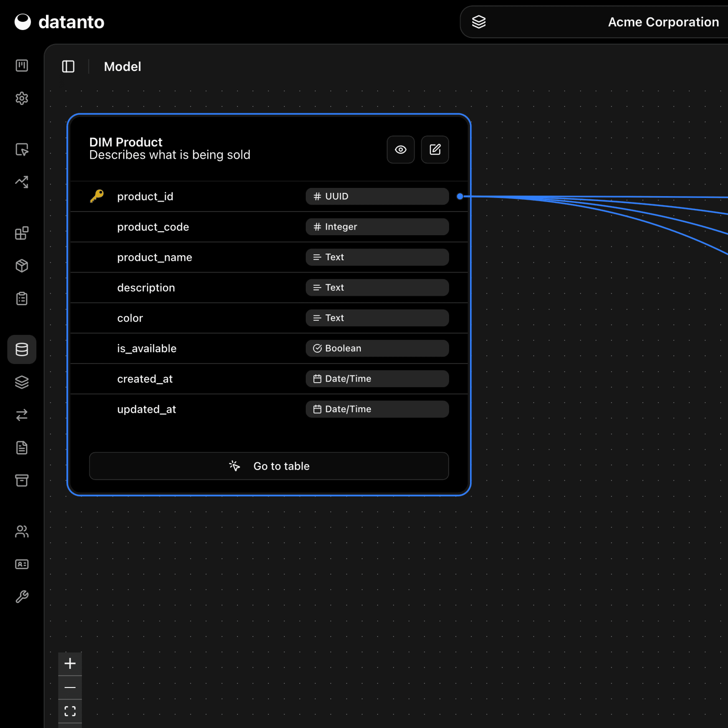Open the analytics trend icon in the sidebar
Viewport: 728px width, 728px height.
click(x=22, y=182)
